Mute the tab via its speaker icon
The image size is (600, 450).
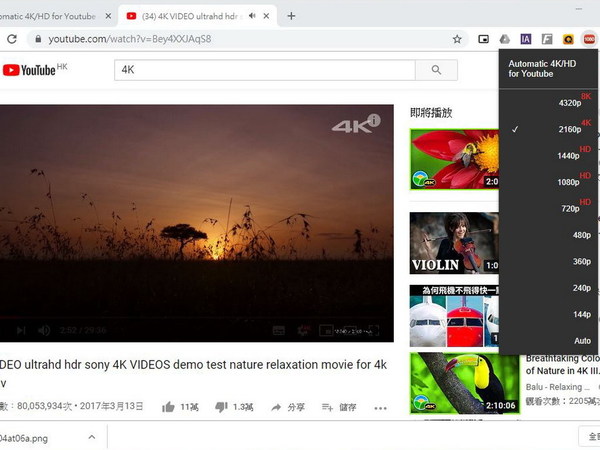pos(252,16)
